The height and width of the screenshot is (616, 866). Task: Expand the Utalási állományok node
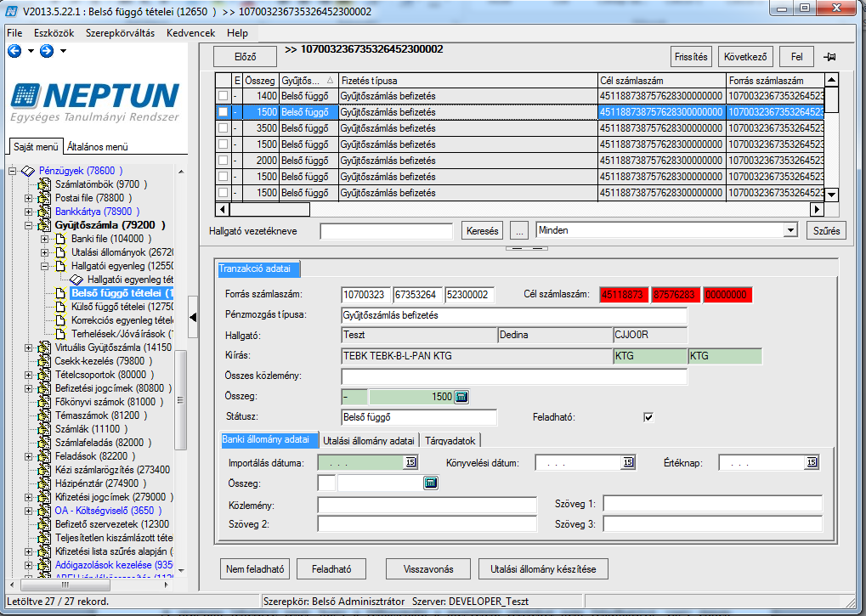[45, 253]
